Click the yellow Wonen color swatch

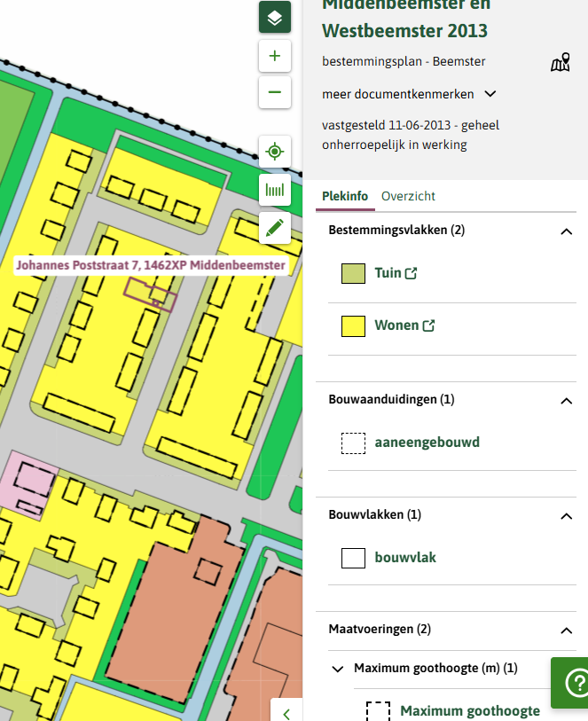[354, 326]
